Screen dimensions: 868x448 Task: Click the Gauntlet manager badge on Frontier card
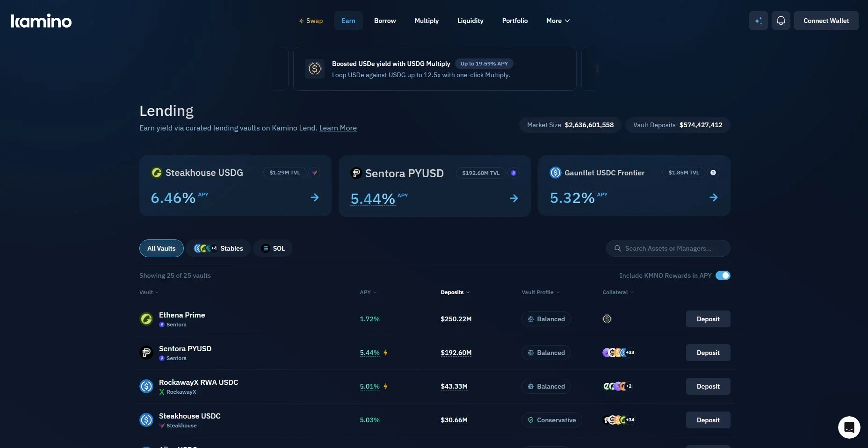[x=713, y=173]
